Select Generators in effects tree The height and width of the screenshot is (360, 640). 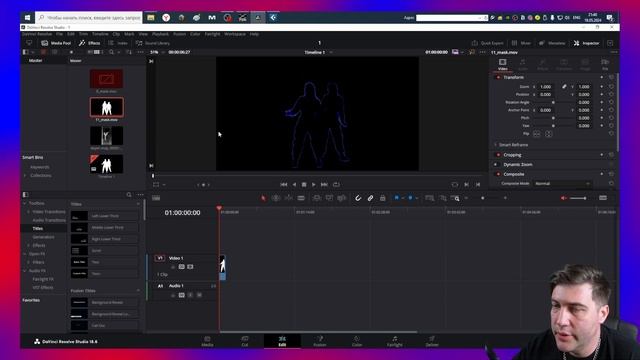coord(43,237)
